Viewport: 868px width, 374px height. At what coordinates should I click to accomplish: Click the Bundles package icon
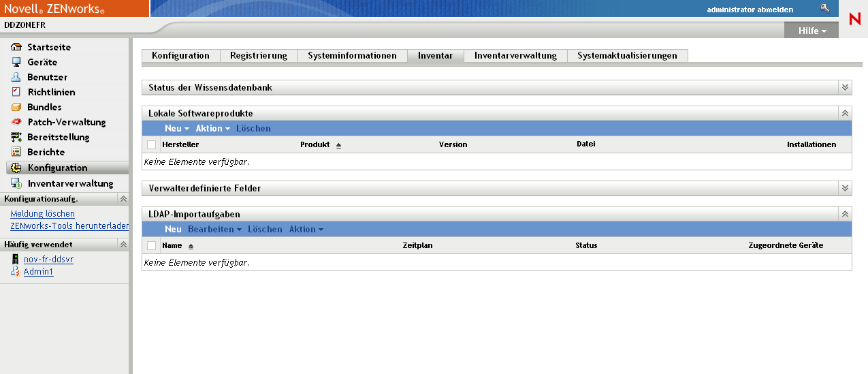click(x=16, y=107)
